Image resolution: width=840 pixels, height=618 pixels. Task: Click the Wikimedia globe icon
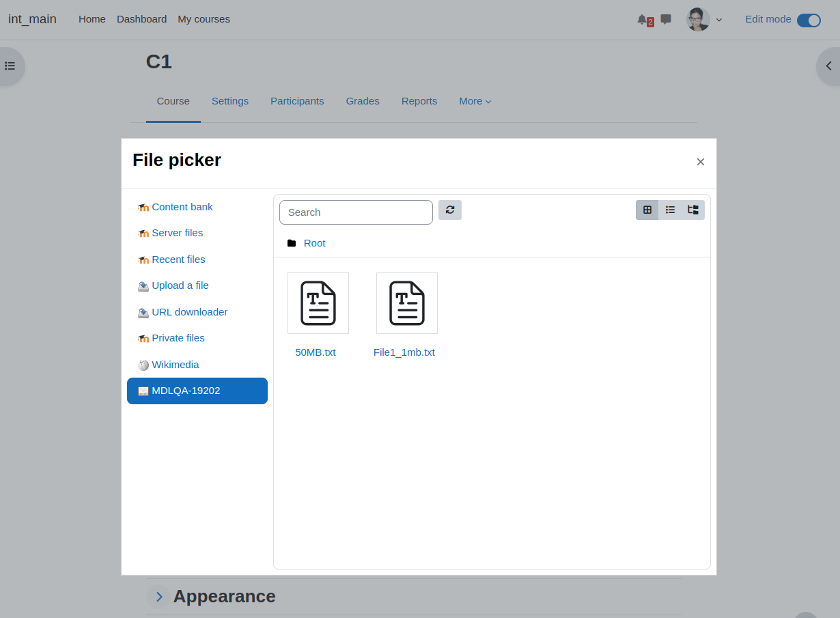143,365
